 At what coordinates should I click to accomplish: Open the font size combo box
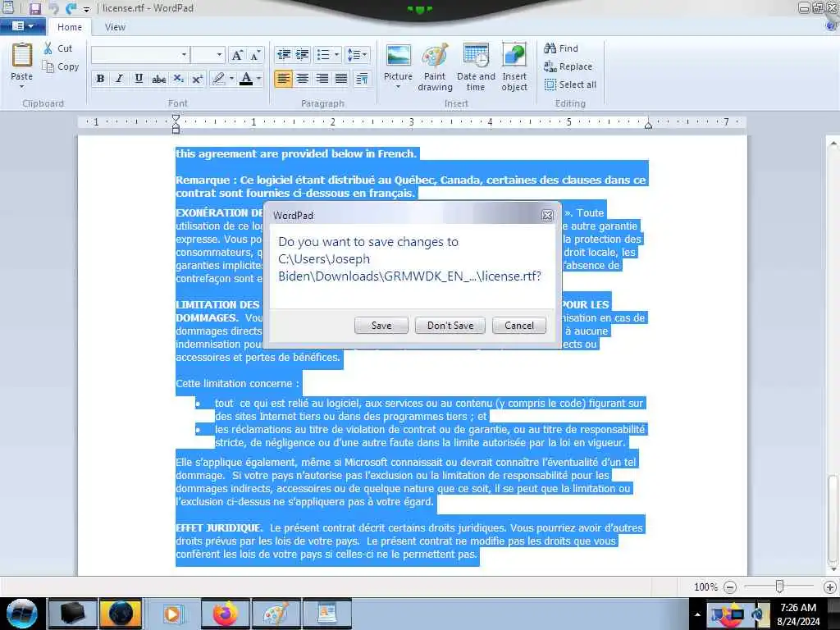click(208, 55)
